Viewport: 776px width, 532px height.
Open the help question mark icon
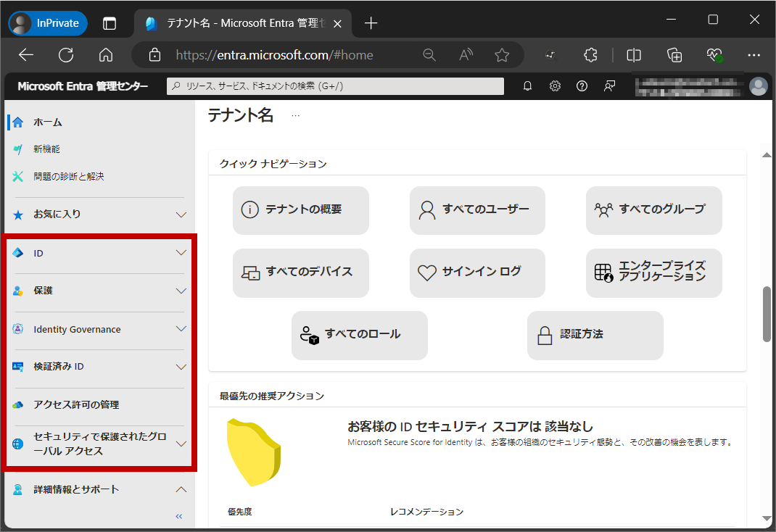(x=582, y=86)
